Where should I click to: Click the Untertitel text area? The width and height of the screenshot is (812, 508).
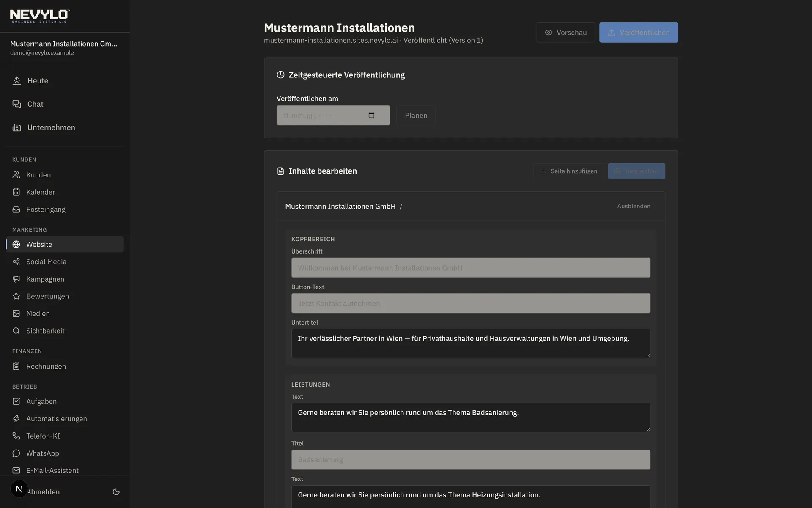[471, 343]
